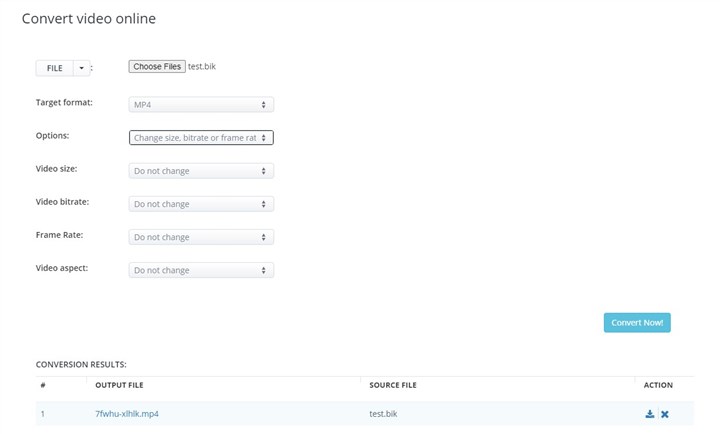Click the ACTION column header
This screenshot has width=720, height=434.
(x=658, y=385)
